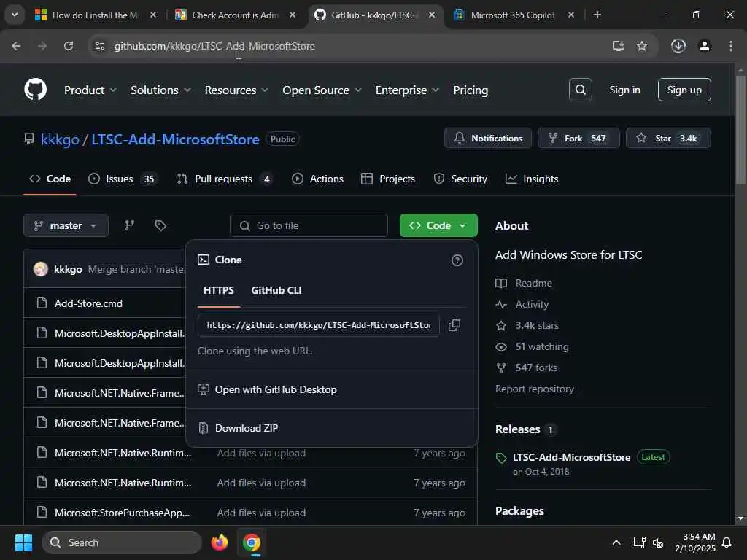Open a new browser tab
The image size is (747, 560).
[x=597, y=15]
